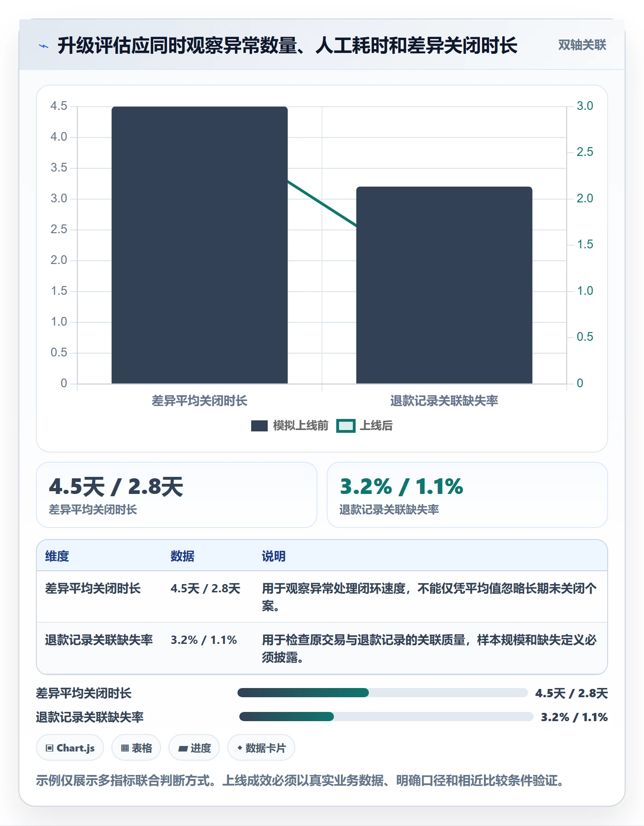The height and width of the screenshot is (826, 644).
Task: Click the green 上线后 legend color box
Action: point(346,426)
